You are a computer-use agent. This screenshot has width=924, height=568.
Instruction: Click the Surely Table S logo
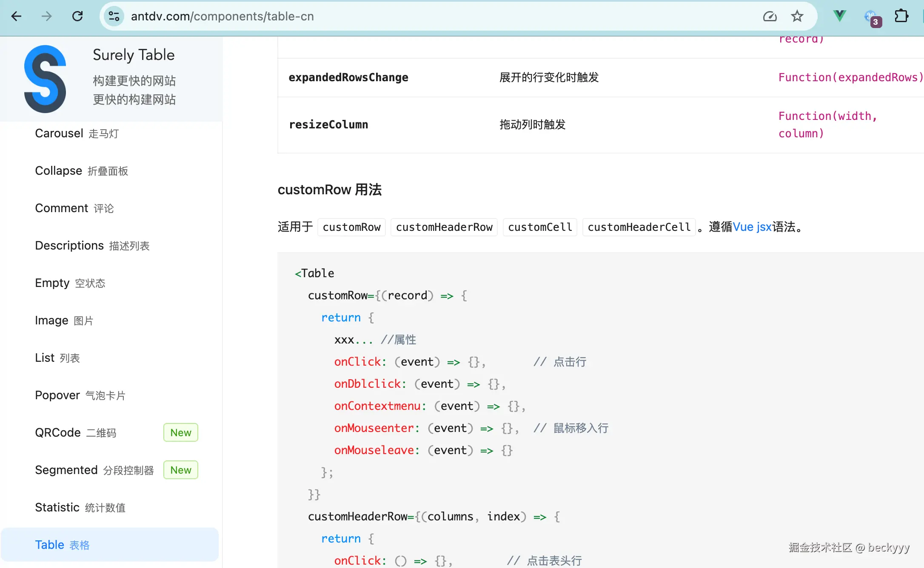[x=45, y=79]
